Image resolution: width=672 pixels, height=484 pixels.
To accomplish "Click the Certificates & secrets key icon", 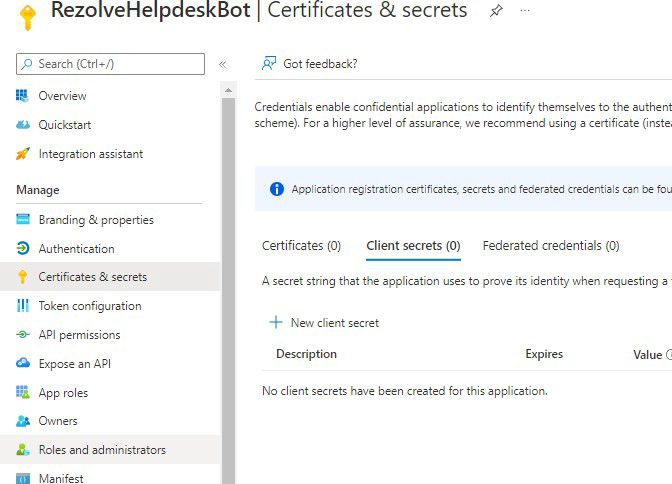I will [x=23, y=277].
